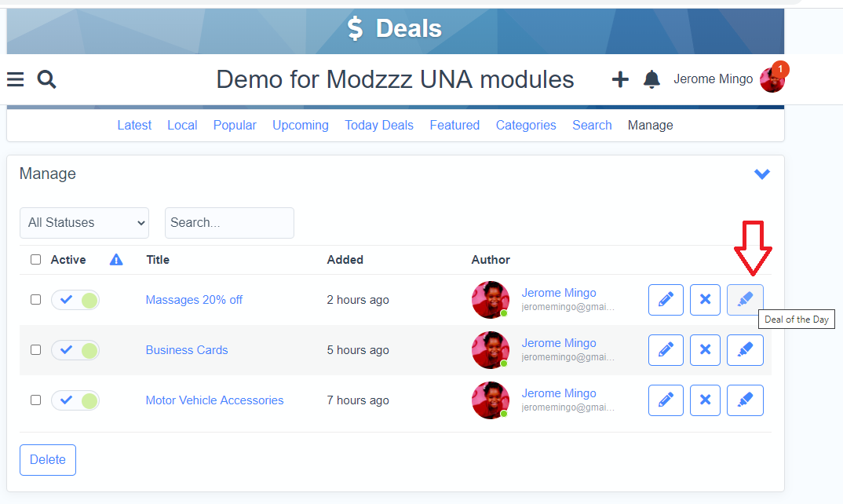
Task: Click the plus create icon
Action: pyautogui.click(x=620, y=79)
